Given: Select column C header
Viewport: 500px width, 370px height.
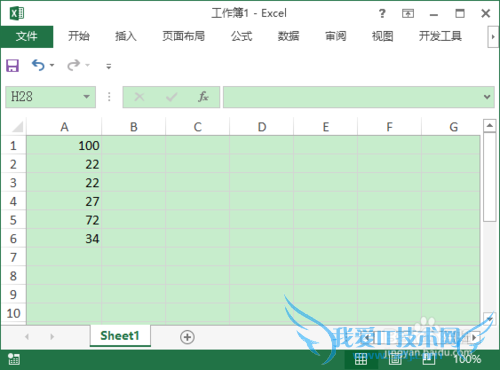Looking at the screenshot, I should [x=197, y=127].
